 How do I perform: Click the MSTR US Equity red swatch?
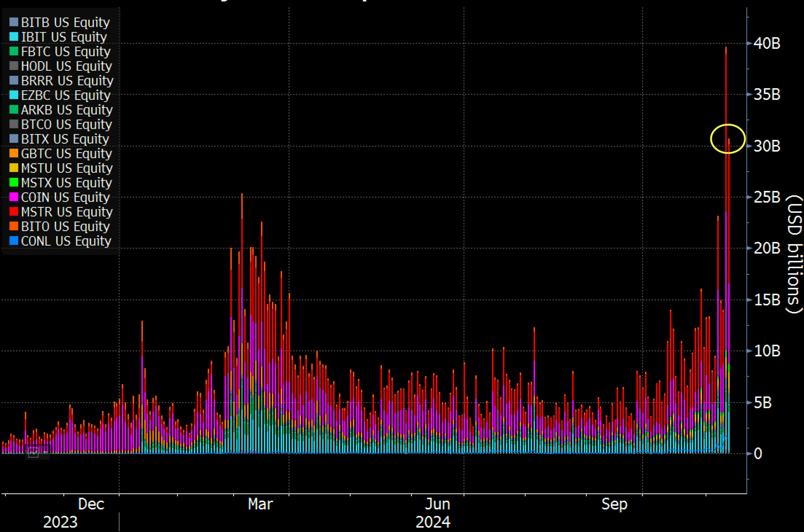(x=14, y=211)
